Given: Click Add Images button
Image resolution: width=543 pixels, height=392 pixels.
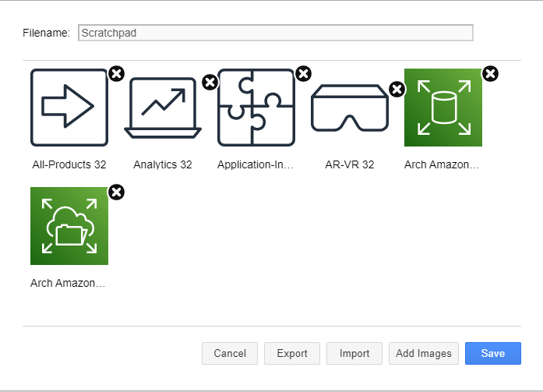Looking at the screenshot, I should (423, 353).
